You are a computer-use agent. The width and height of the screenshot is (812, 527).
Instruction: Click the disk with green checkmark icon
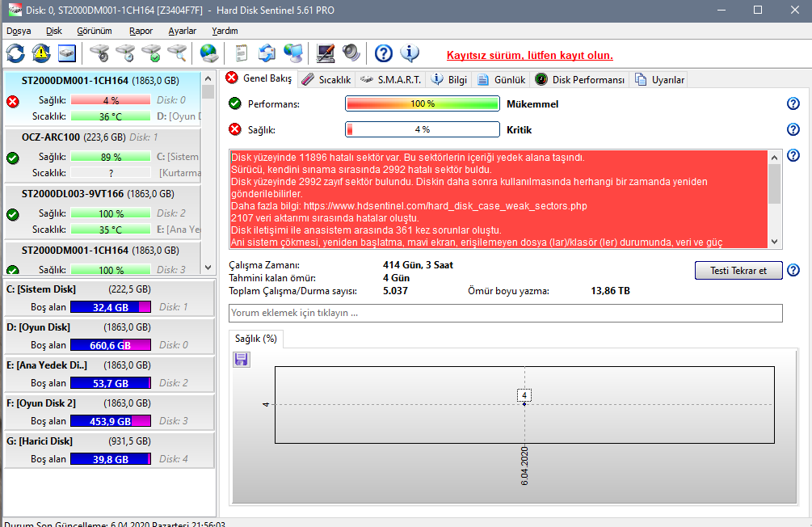[x=151, y=53]
